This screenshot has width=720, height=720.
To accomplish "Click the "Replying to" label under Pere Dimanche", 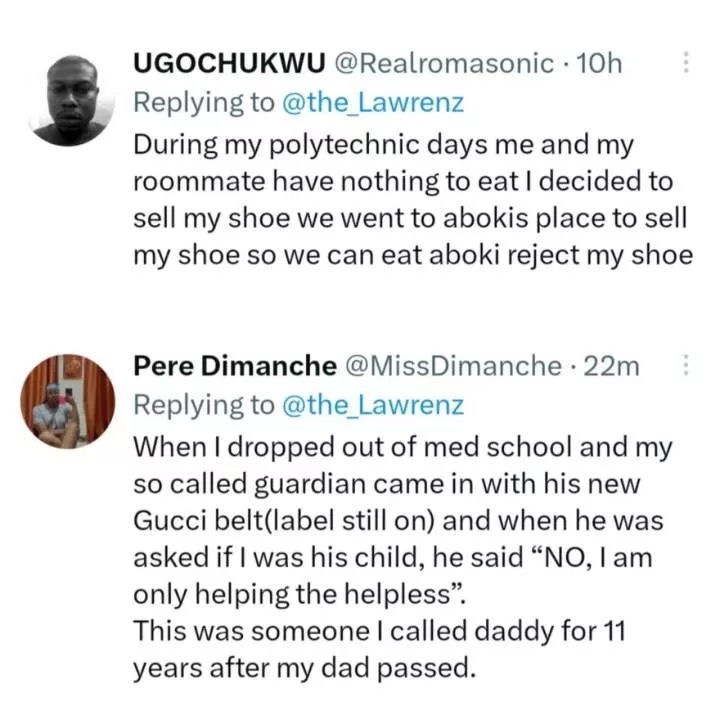I will tap(204, 405).
